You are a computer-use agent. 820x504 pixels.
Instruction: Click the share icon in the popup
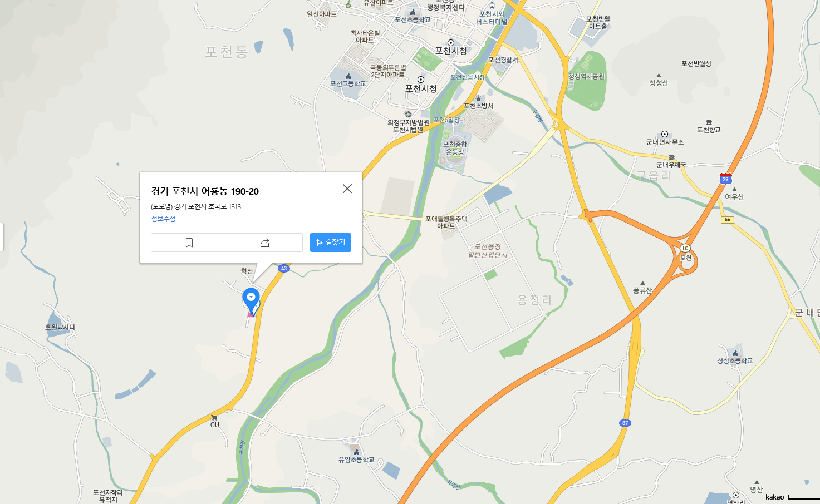coord(265,243)
